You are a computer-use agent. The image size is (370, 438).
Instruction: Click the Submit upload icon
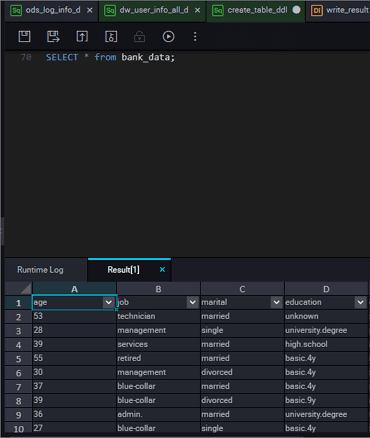click(x=82, y=36)
